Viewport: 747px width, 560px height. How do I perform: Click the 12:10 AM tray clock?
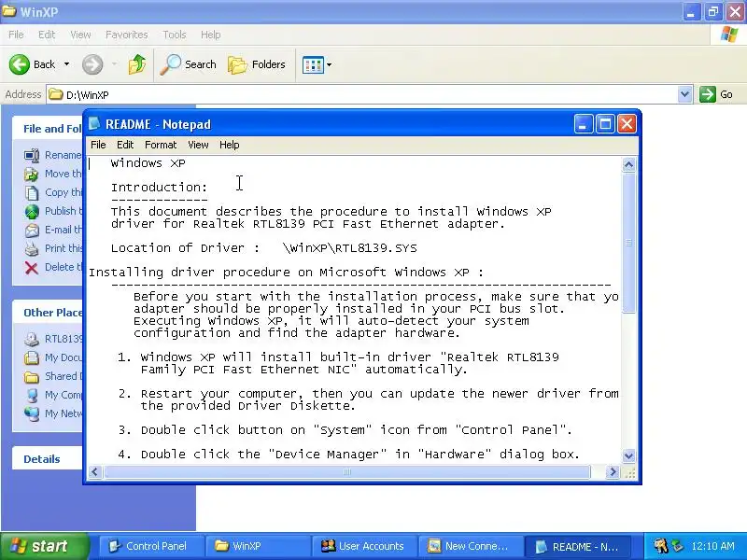point(712,546)
